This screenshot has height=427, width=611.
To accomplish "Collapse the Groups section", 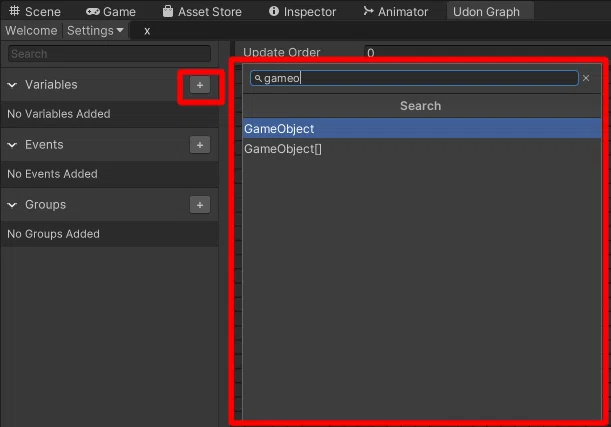I will click(x=12, y=205).
